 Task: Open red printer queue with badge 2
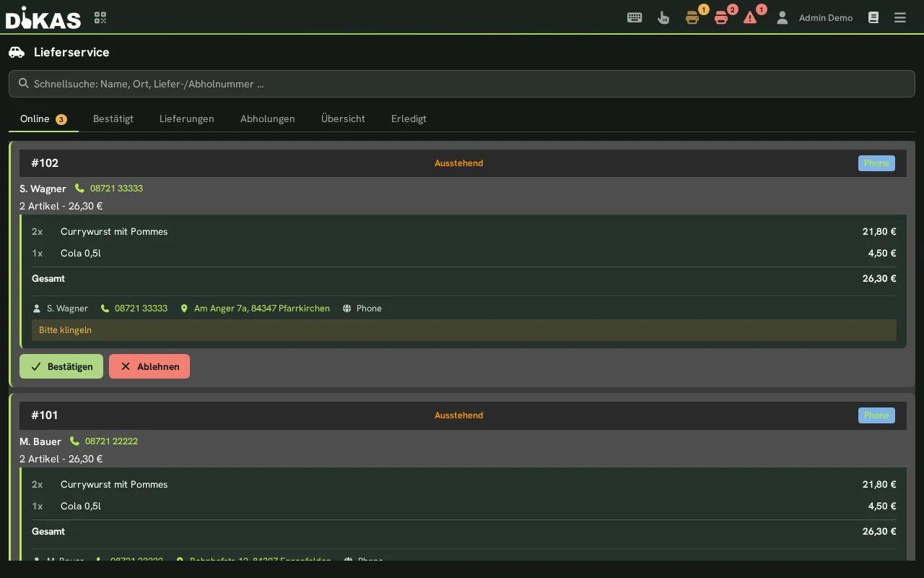click(721, 17)
